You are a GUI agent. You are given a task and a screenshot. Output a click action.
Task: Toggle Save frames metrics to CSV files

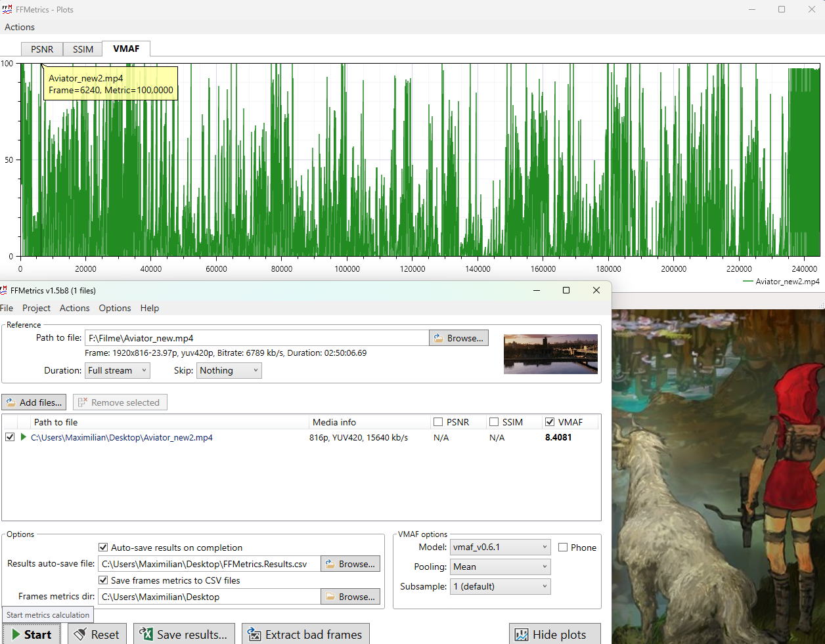point(103,580)
